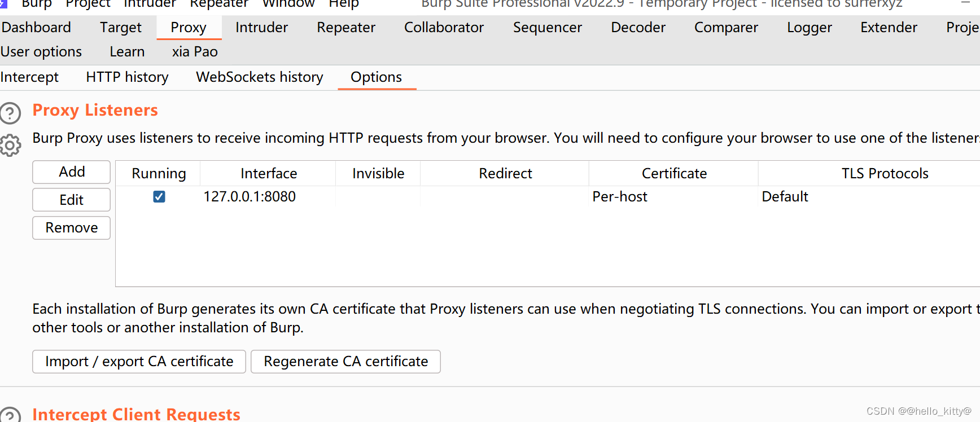980x422 pixels.
Task: Open the Sequencer tab
Action: (547, 27)
